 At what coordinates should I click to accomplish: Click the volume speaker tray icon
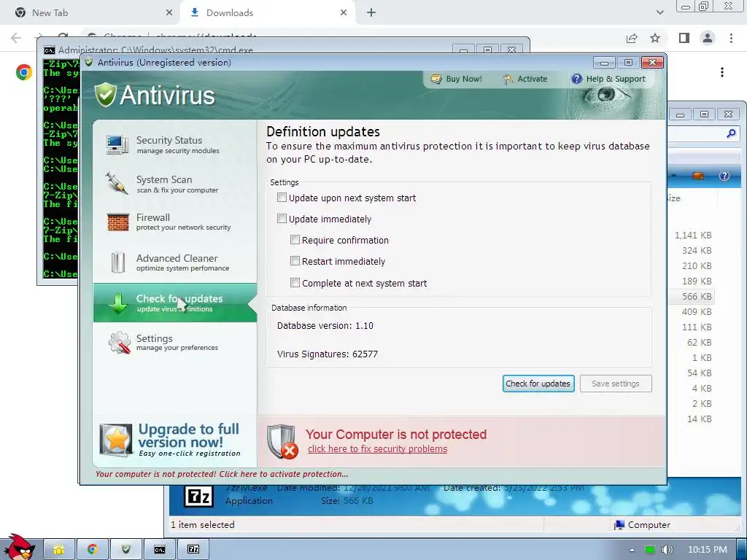667,550
